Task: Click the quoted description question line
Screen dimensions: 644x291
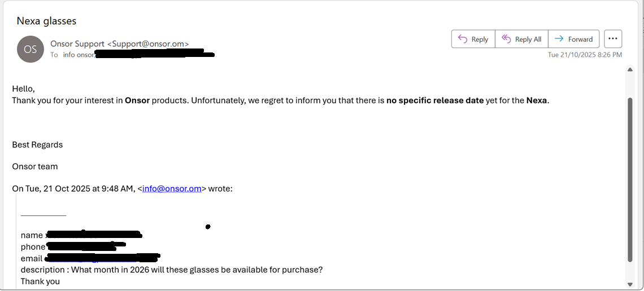Action: click(x=172, y=270)
